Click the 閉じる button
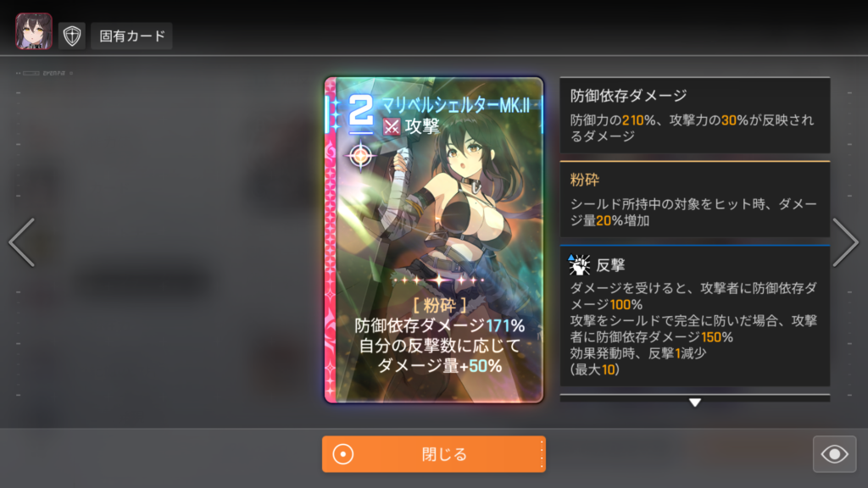Viewport: 868px width, 488px height. point(434,454)
